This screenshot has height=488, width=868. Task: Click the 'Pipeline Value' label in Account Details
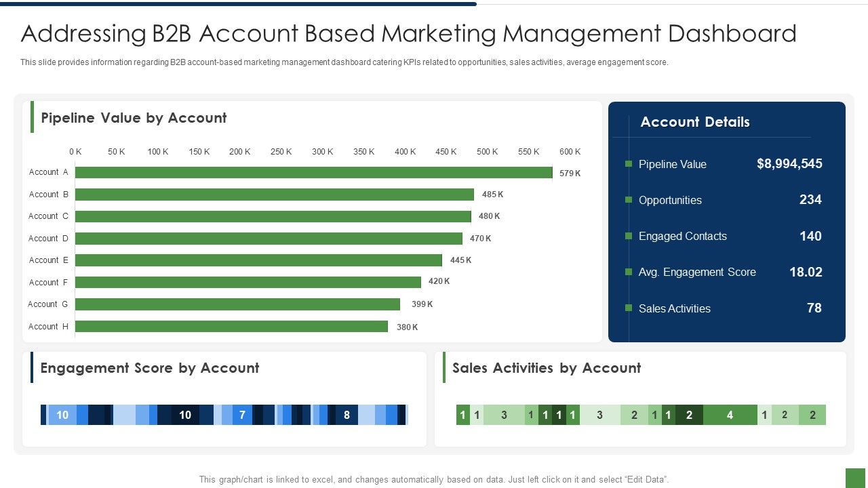[x=673, y=164]
